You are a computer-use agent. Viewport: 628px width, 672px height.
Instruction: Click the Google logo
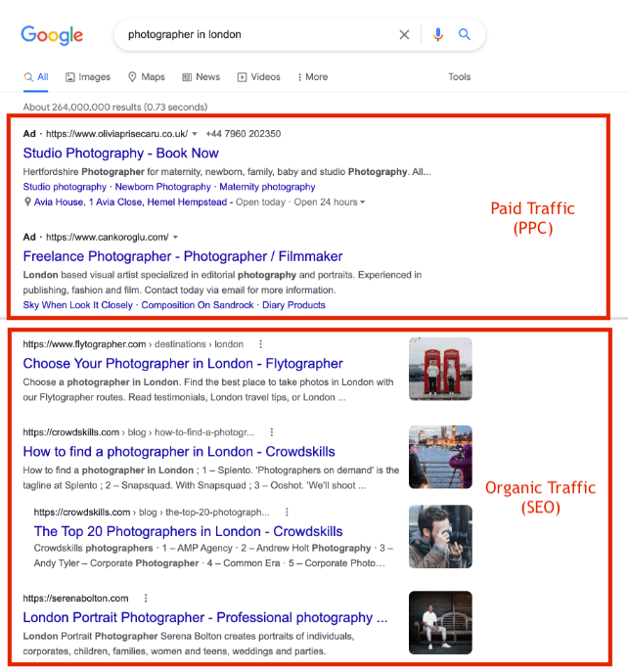52,34
